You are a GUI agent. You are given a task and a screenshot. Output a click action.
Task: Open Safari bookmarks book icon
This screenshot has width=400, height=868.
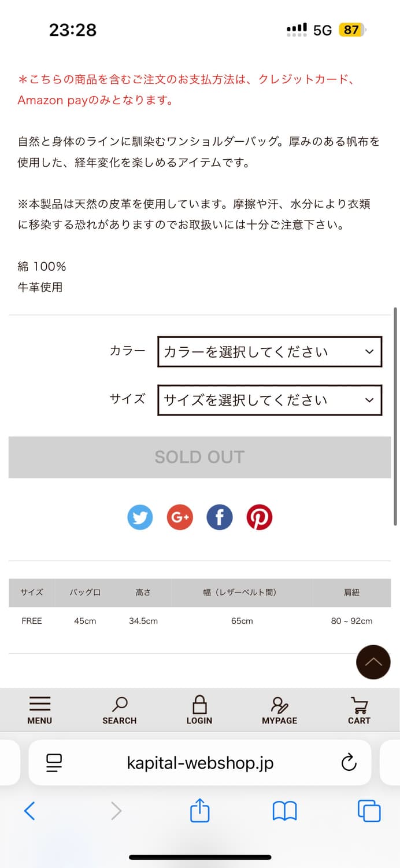coord(285,811)
